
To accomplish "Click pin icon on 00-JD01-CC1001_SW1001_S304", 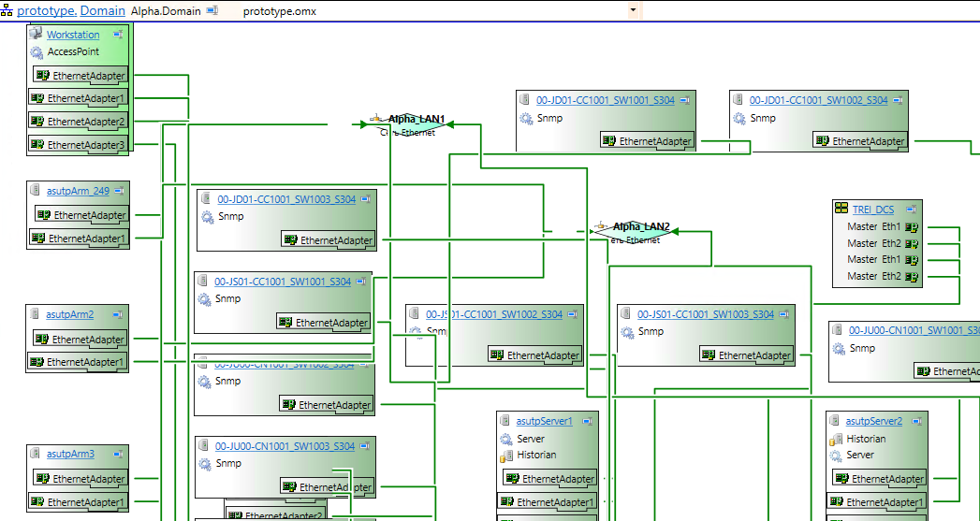I will [x=685, y=100].
